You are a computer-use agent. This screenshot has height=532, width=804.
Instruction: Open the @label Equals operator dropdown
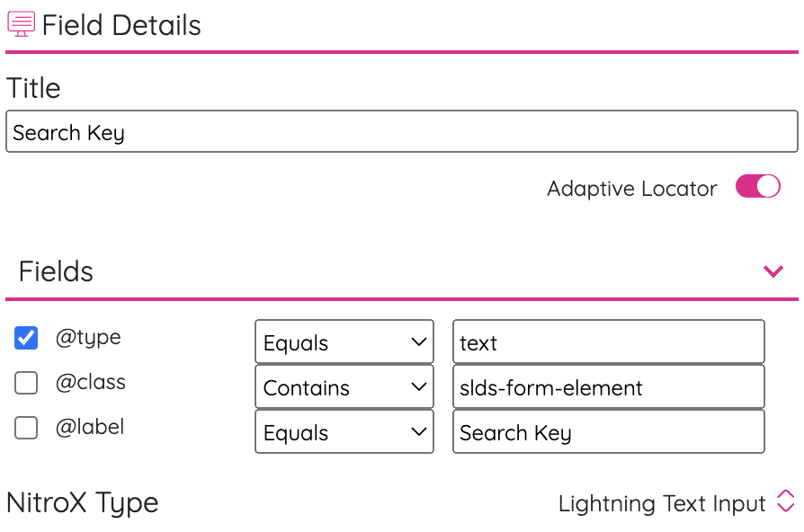point(344,432)
